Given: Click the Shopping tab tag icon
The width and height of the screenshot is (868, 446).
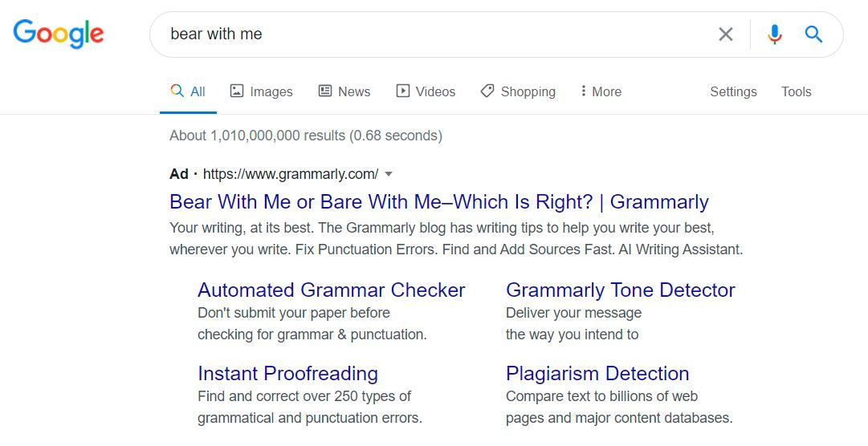Looking at the screenshot, I should coord(487,91).
